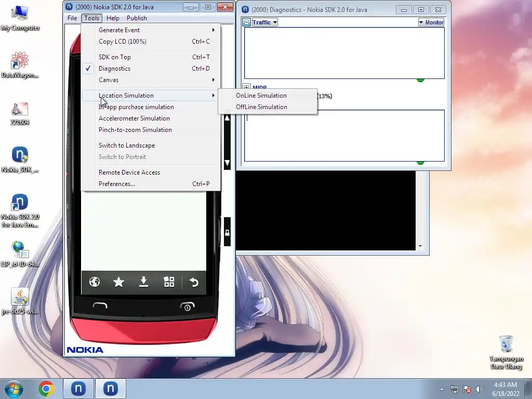
Task: Open the network tray icon
Action: [x=454, y=389]
